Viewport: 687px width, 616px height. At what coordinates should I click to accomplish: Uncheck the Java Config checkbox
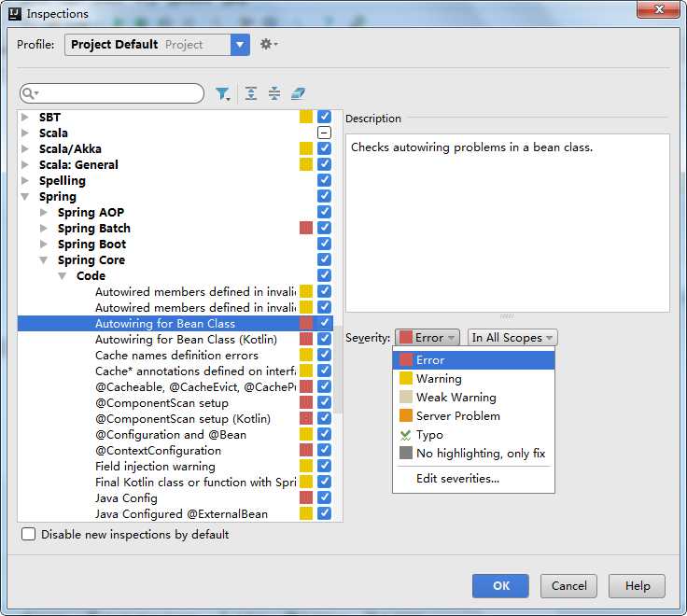324,497
